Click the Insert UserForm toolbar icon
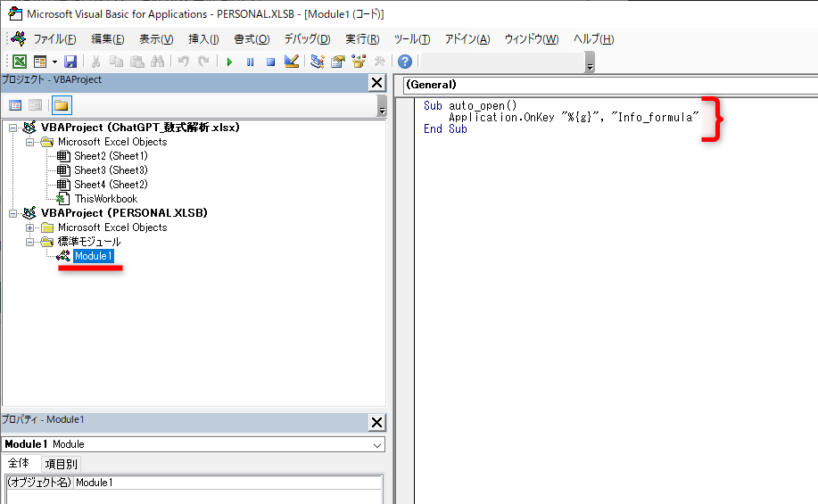Viewport: 818px width, 504px height. (40, 62)
